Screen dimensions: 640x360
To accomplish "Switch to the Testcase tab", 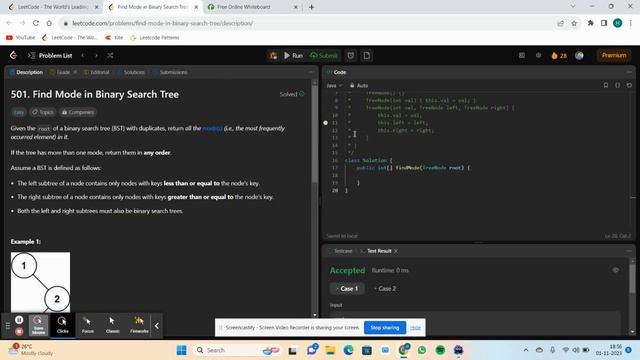I will [x=340, y=251].
